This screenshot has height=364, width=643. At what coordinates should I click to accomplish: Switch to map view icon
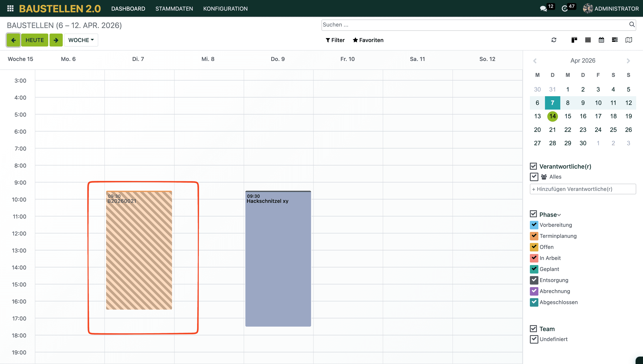(x=629, y=40)
